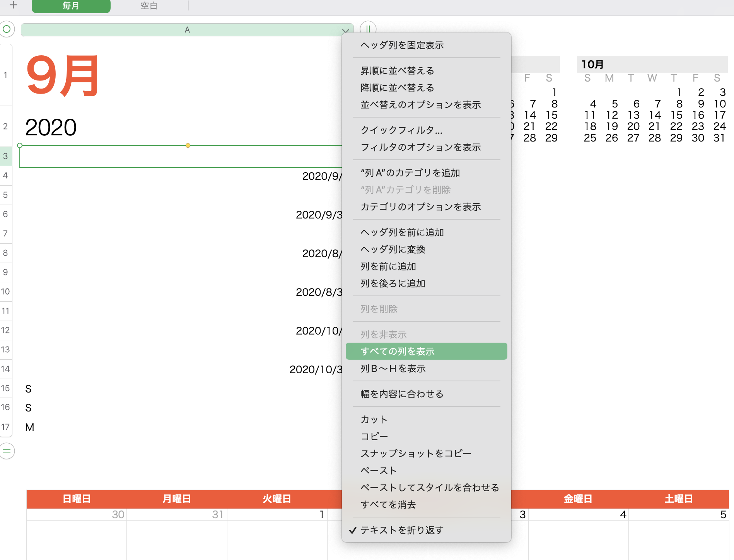The width and height of the screenshot is (734, 560).
Task: Open クイックフィルタ… quick filter option
Action: coord(401,130)
